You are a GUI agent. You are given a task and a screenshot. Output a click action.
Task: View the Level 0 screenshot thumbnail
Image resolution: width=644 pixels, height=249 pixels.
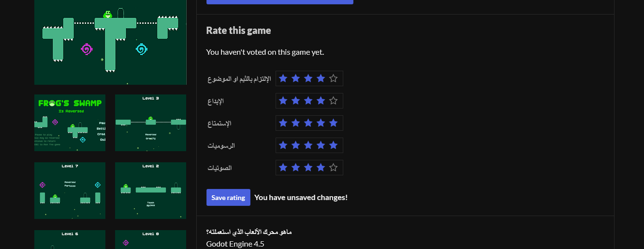[150, 239]
